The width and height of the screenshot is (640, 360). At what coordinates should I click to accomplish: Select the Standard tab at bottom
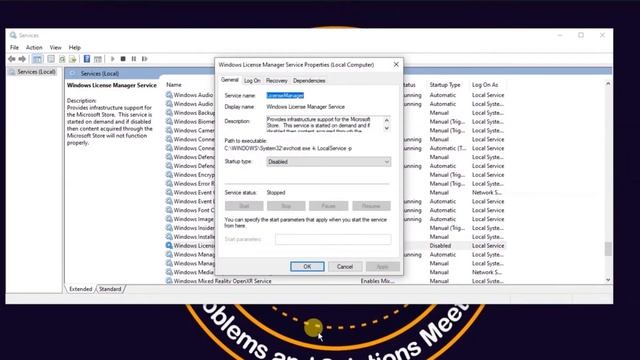click(x=110, y=289)
